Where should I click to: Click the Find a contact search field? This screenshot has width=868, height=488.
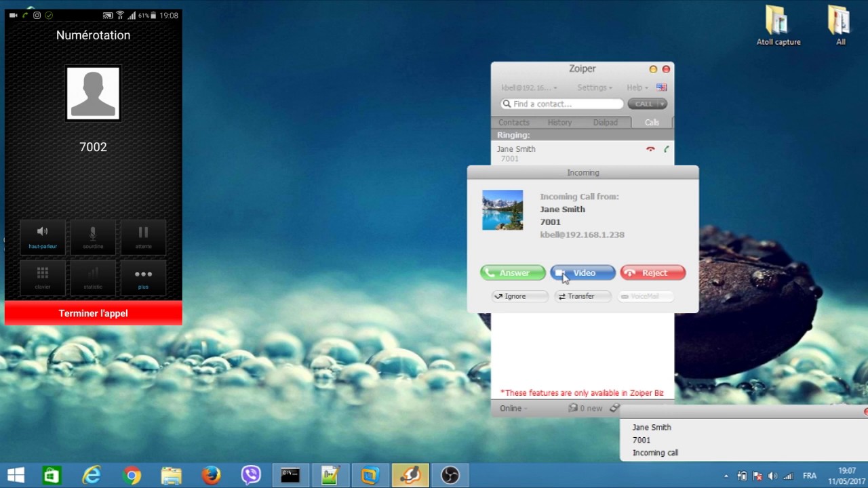[x=561, y=104]
